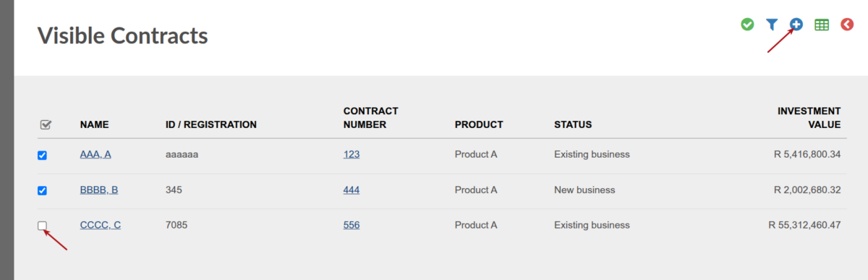Screen dimensions: 868x280
Task: Open contract number 123 link
Action: coord(352,154)
